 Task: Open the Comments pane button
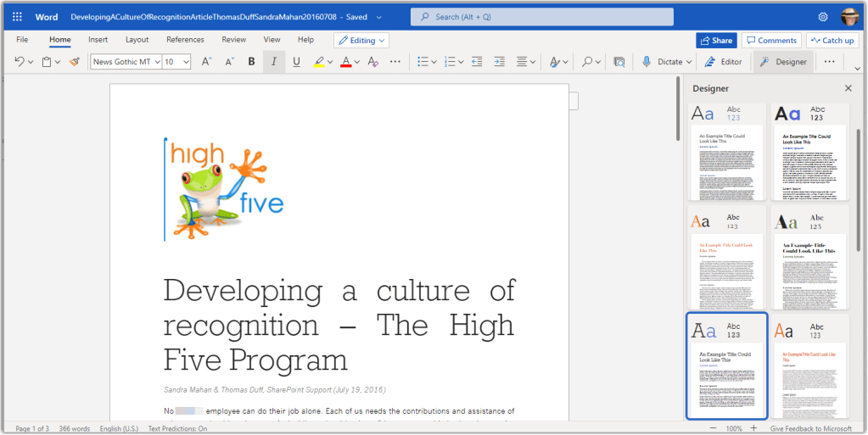click(770, 40)
